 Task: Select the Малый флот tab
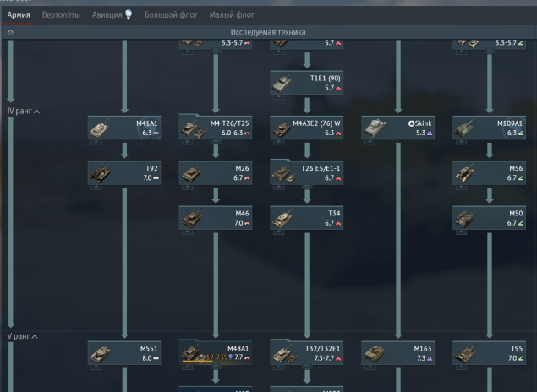click(x=232, y=15)
